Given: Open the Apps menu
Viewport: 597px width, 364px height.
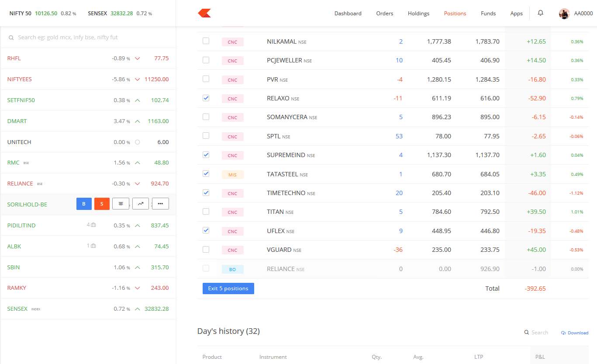Looking at the screenshot, I should click(x=517, y=14).
